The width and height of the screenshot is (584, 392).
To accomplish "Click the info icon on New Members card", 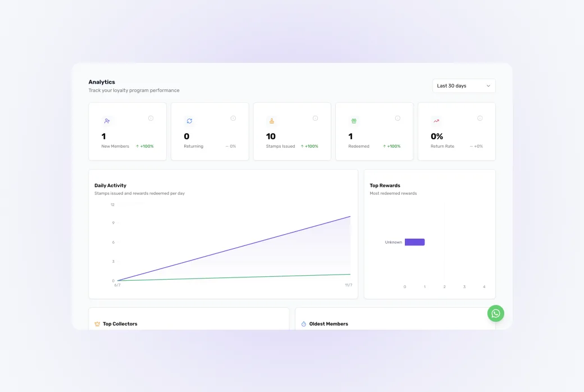I will point(151,118).
